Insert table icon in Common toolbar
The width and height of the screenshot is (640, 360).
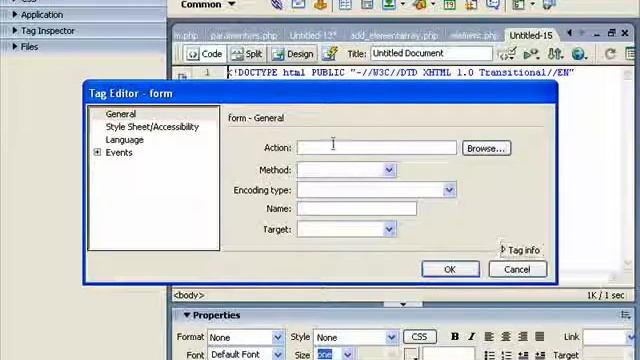345,4
